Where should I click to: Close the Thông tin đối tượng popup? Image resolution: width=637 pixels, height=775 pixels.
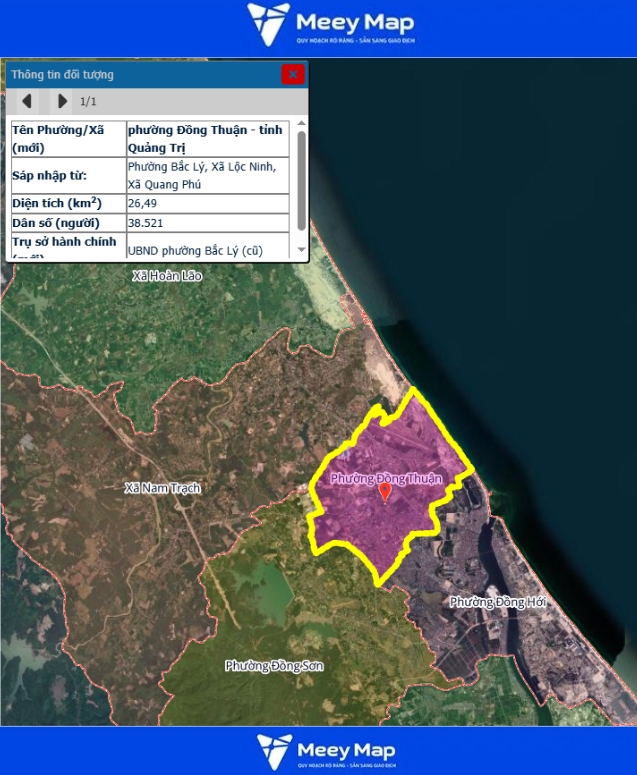click(x=292, y=74)
